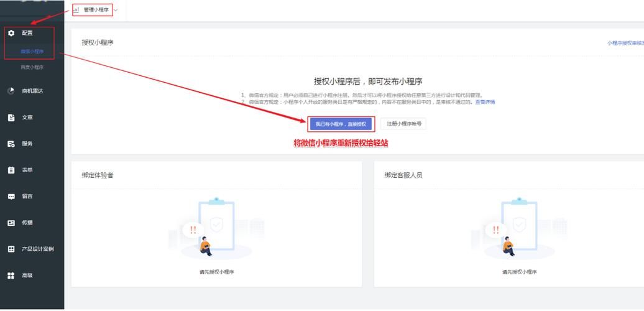Screen dimensions: 644x311
Task: Click the illustration in the 绑定体验者 card
Action: pyautogui.click(x=216, y=228)
